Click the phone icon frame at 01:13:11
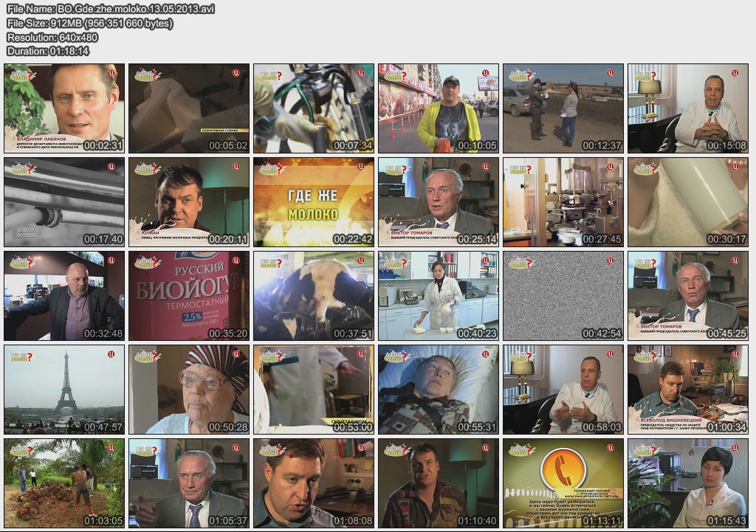 (563, 483)
